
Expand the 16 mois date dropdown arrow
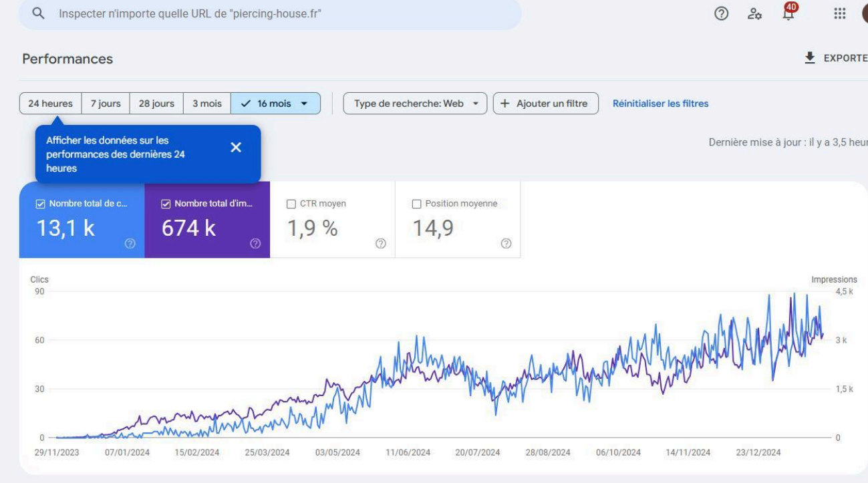(305, 104)
